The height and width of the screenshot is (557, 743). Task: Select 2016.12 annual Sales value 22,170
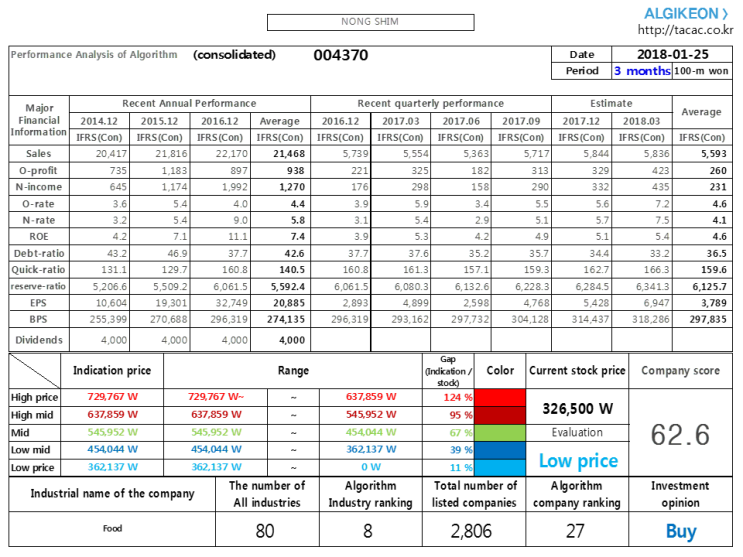[x=232, y=154]
